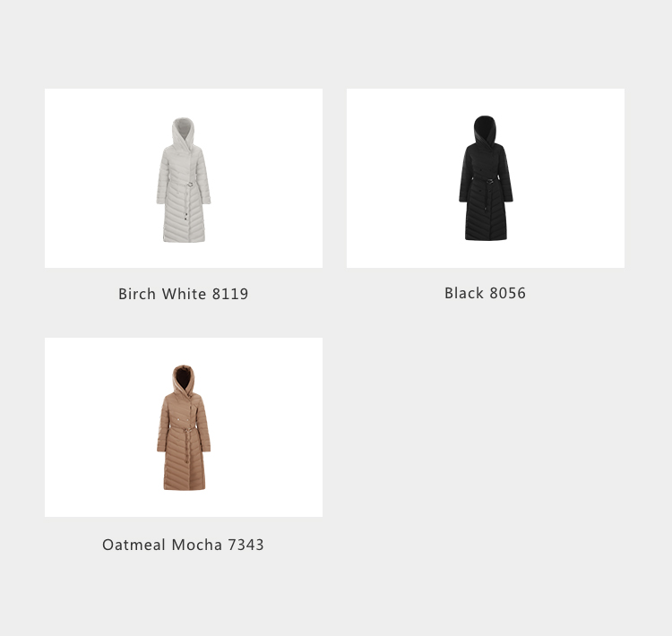Select the Birch White coat image

[x=184, y=178]
